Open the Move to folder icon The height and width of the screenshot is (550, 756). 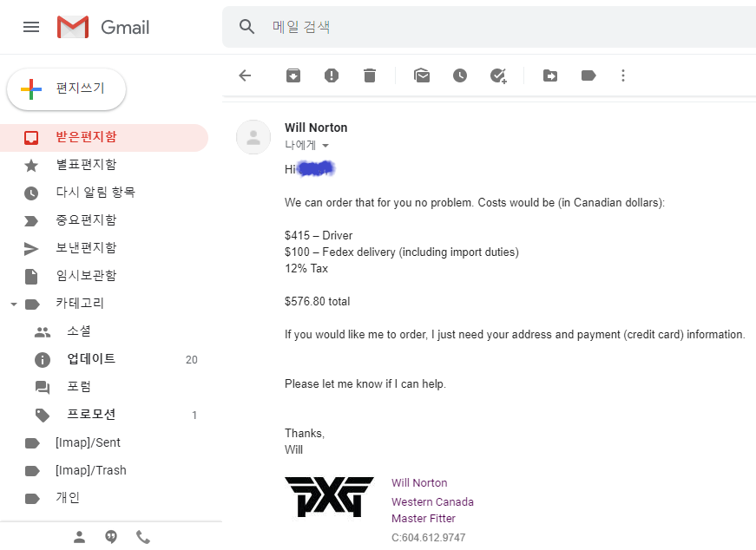pyautogui.click(x=550, y=75)
